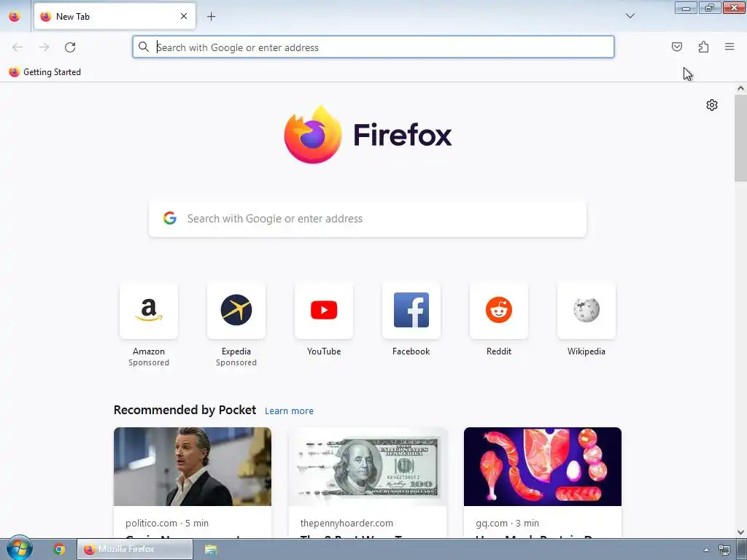Viewport: 747px width, 560px height.
Task: Click the network tray icon
Action: tap(724, 550)
